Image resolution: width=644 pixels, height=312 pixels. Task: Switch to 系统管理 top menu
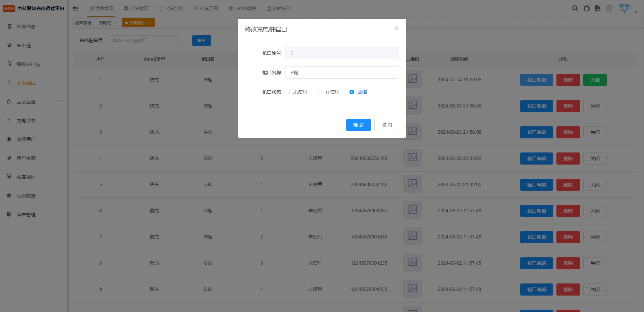click(136, 8)
